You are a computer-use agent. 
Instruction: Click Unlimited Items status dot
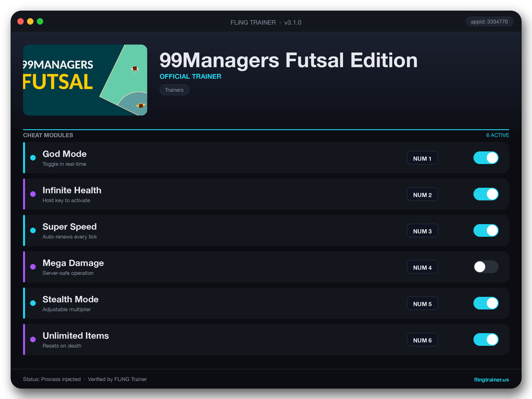pos(33,339)
